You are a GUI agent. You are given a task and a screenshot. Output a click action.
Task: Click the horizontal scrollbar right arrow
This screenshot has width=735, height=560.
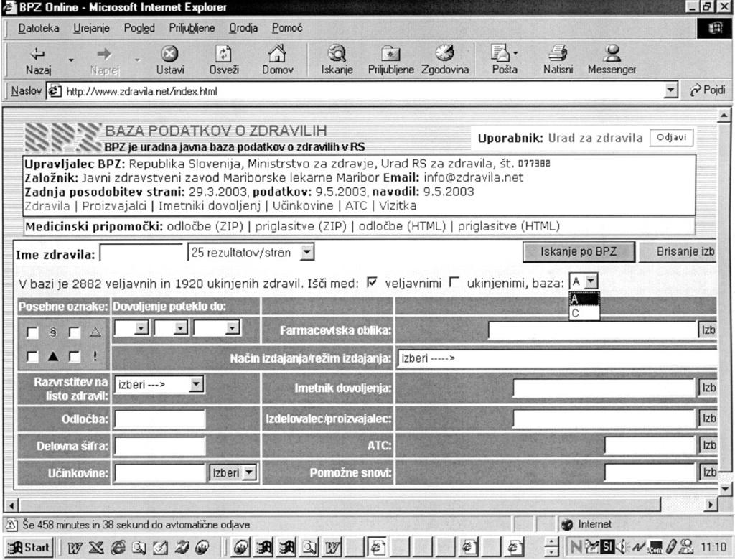tap(711, 505)
